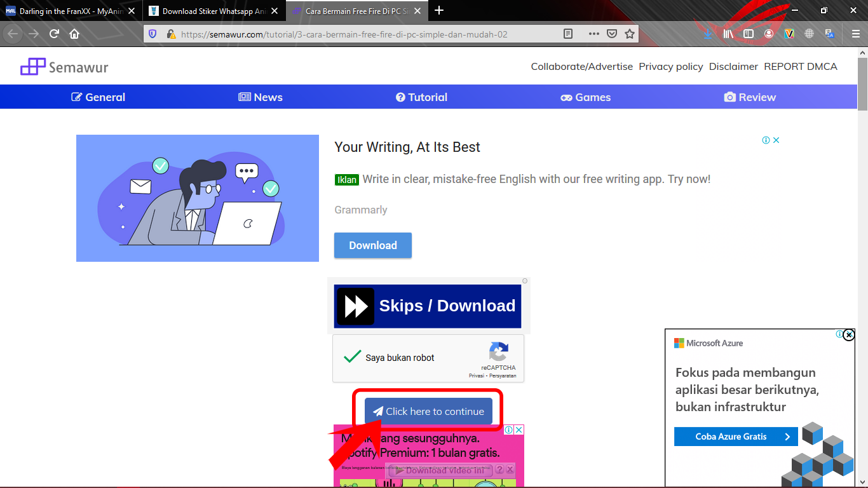
Task: Open the reCAPTCHA Persyaratan link
Action: (x=503, y=376)
